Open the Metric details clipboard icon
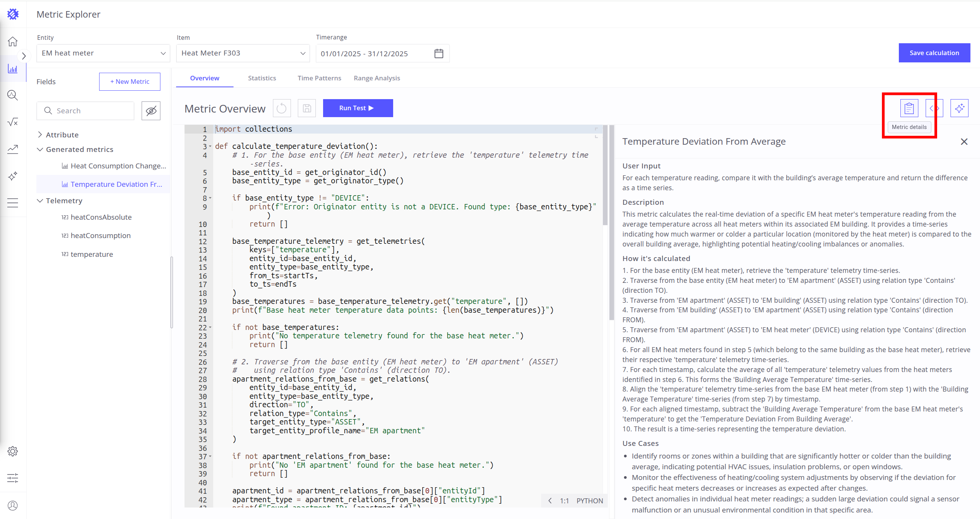This screenshot has width=980, height=519. click(x=909, y=109)
